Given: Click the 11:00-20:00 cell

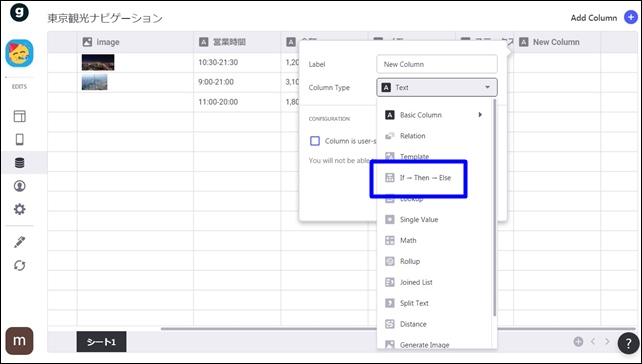Looking at the screenshot, I should (237, 102).
